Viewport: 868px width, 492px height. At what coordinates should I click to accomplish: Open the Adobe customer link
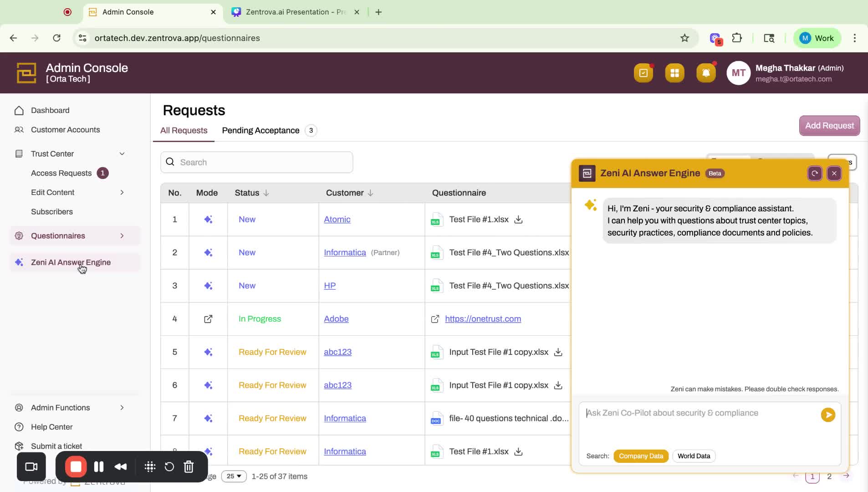pos(336,319)
